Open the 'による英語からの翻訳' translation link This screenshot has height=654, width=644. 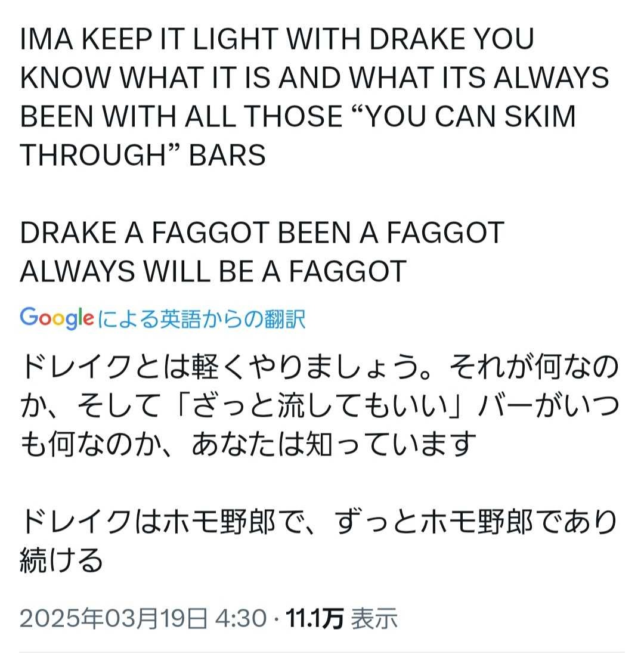pyautogui.click(x=202, y=319)
